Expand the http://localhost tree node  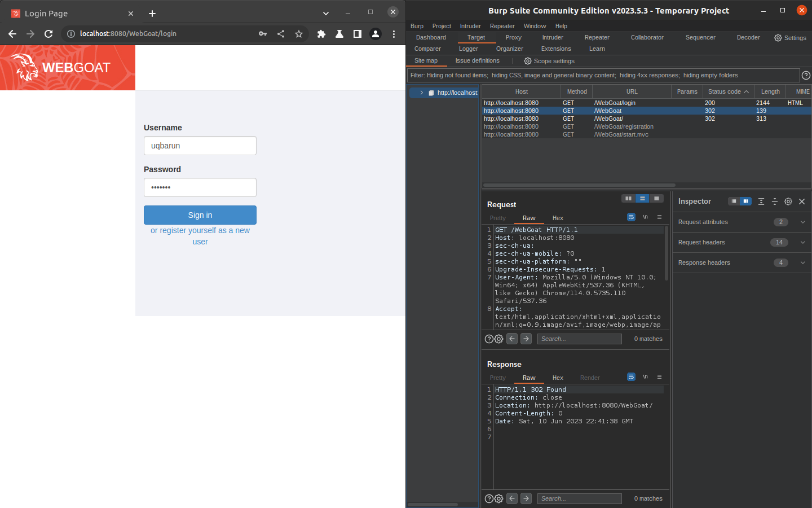tap(421, 93)
